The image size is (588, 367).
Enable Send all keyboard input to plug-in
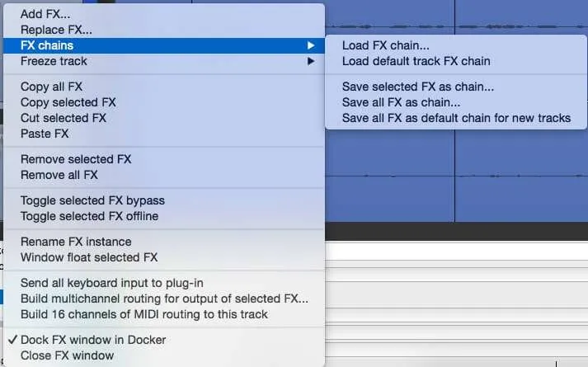click(x=164, y=284)
